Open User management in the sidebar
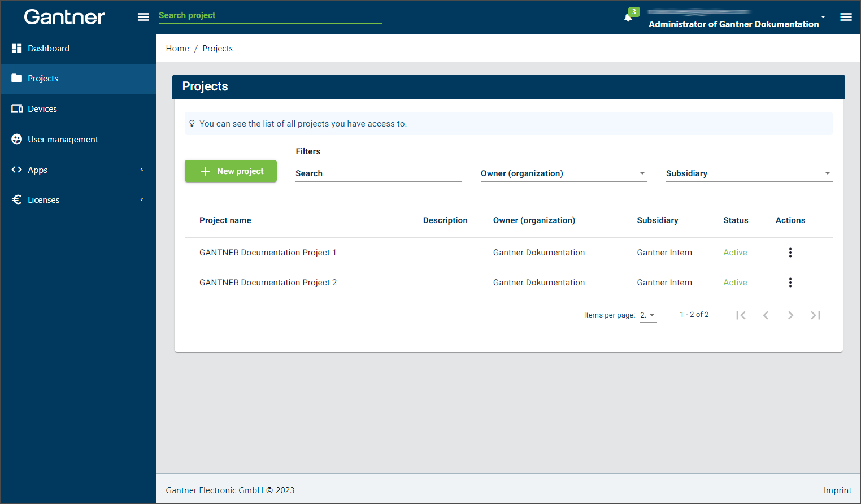This screenshot has height=504, width=861. tap(78, 140)
